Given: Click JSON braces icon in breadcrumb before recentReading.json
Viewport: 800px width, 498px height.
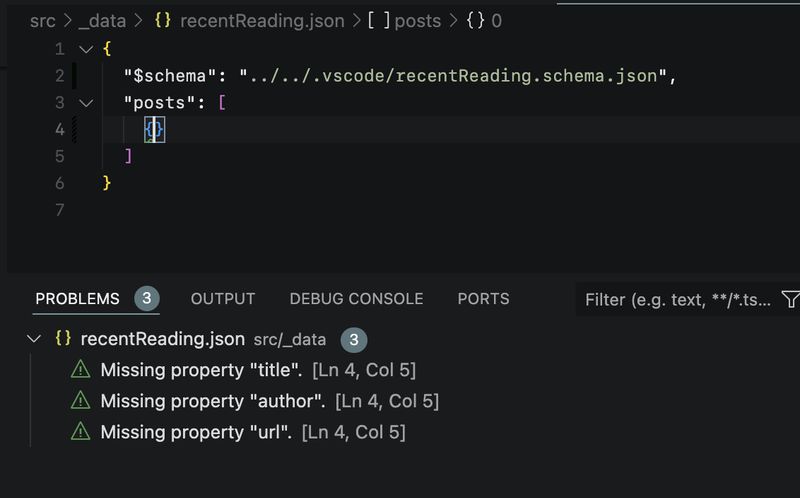Looking at the screenshot, I should tap(163, 20).
